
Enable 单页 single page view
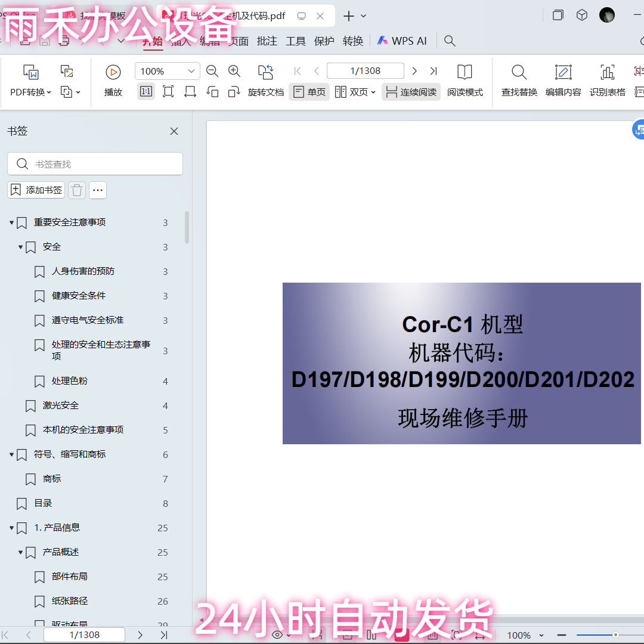click(309, 92)
